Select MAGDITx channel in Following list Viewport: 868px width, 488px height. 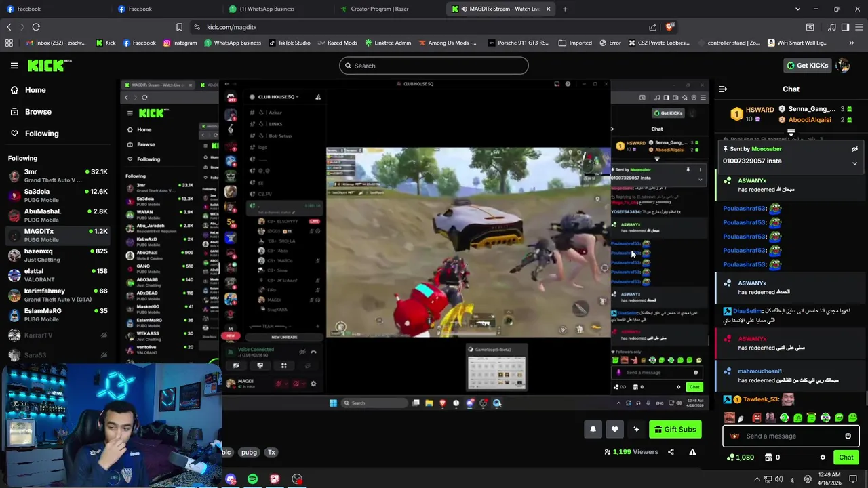pyautogui.click(x=58, y=235)
